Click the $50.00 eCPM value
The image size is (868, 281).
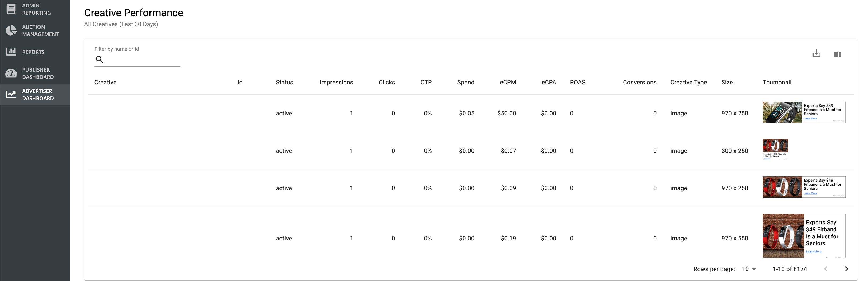click(506, 113)
